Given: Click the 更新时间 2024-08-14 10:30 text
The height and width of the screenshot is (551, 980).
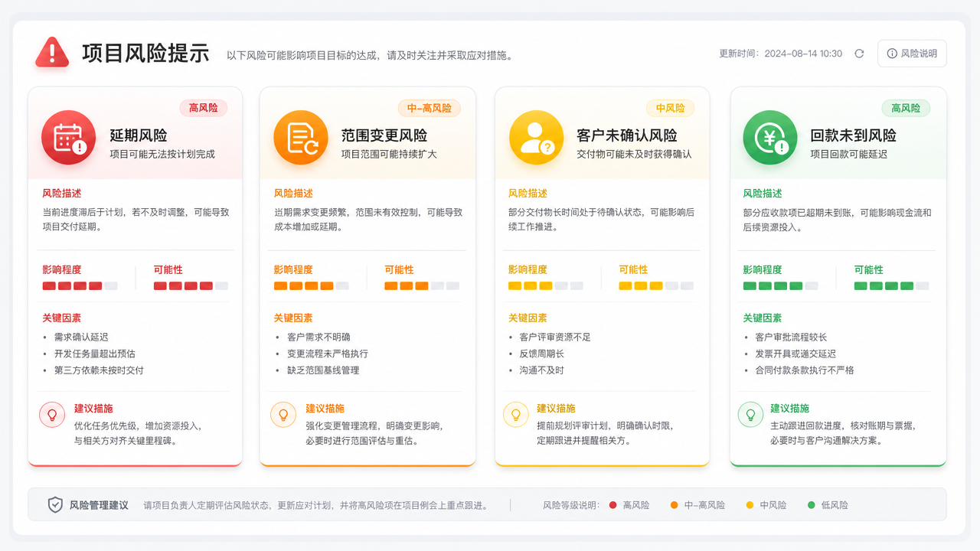Looking at the screenshot, I should [x=780, y=54].
